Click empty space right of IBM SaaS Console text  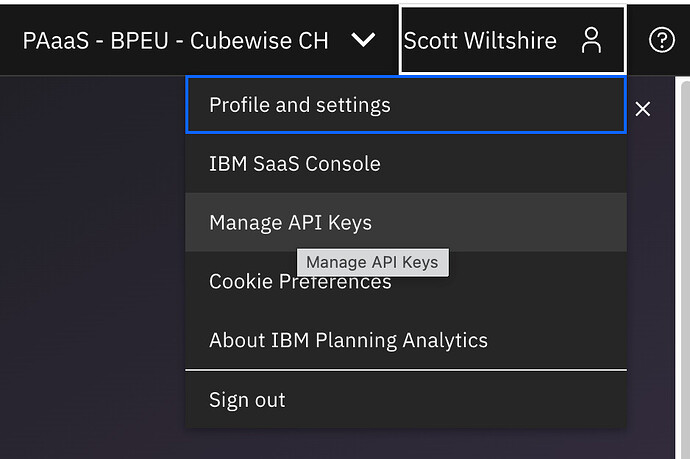(500, 164)
